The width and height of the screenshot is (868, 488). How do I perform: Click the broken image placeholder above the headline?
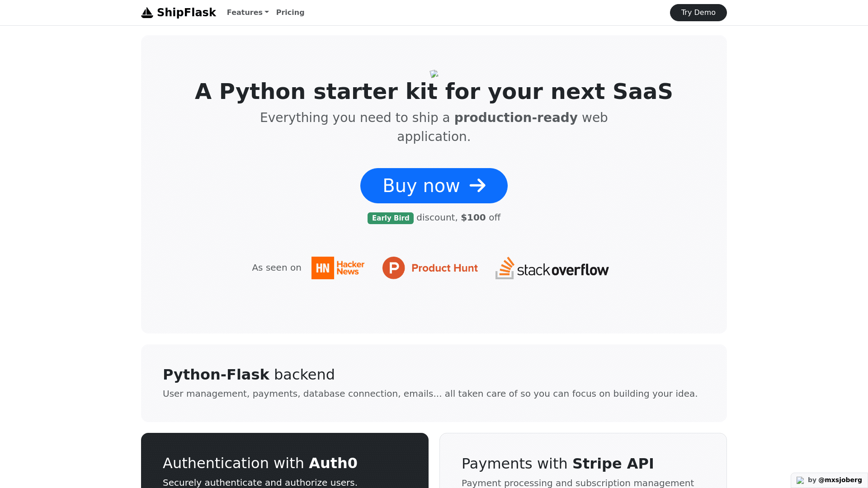(434, 74)
